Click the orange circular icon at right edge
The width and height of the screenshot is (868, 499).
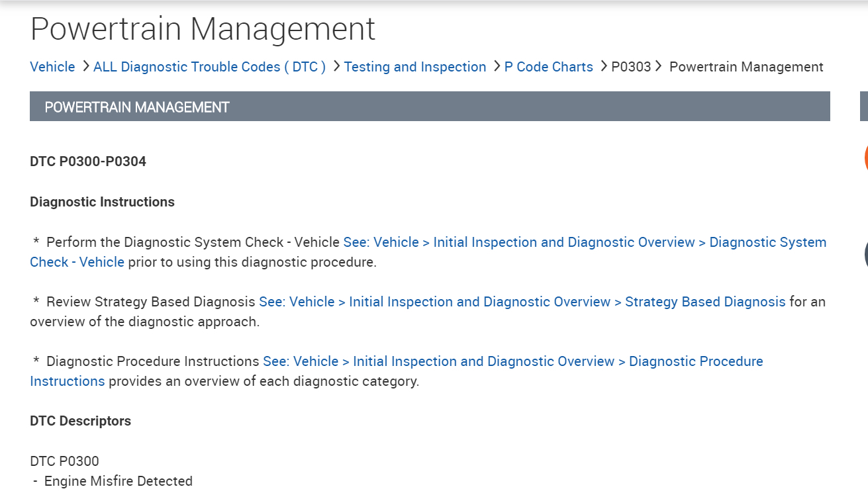point(865,158)
